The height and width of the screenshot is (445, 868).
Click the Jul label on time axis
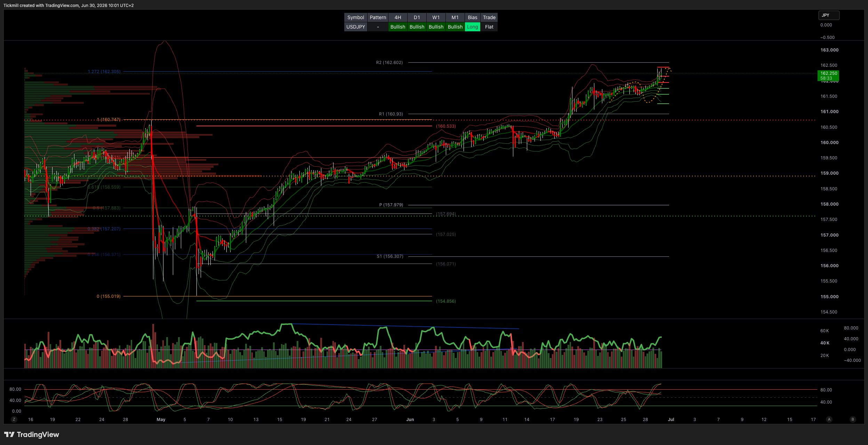671,420
